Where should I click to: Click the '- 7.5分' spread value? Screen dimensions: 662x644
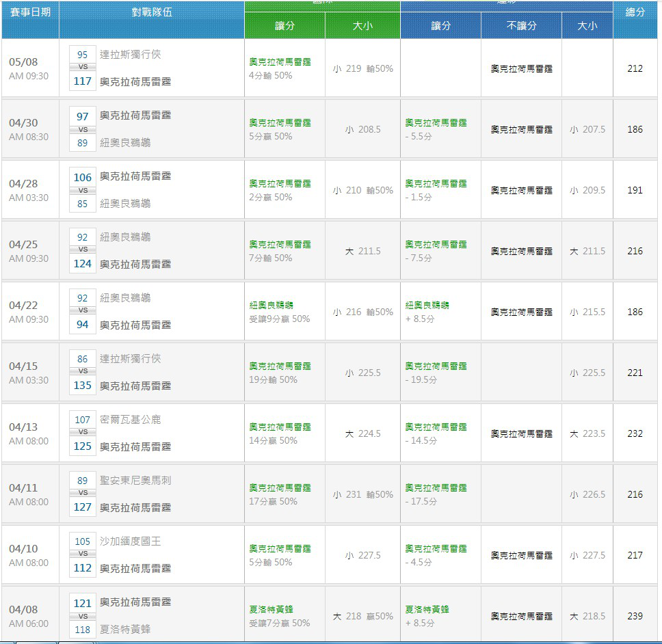[x=419, y=258]
